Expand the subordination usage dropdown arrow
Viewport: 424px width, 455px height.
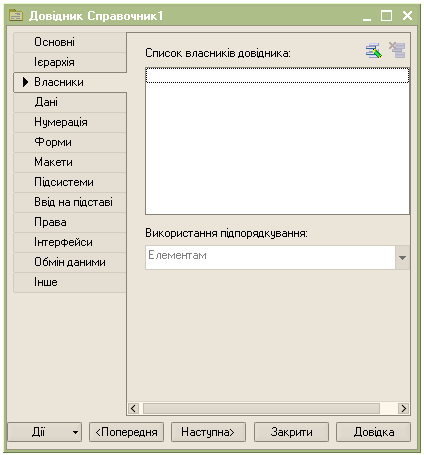point(402,257)
